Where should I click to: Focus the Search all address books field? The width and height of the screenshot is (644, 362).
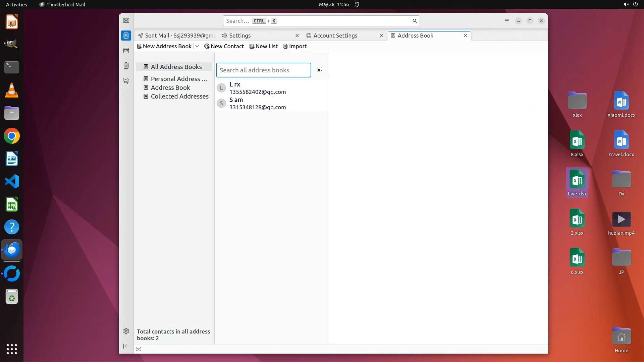264,70
